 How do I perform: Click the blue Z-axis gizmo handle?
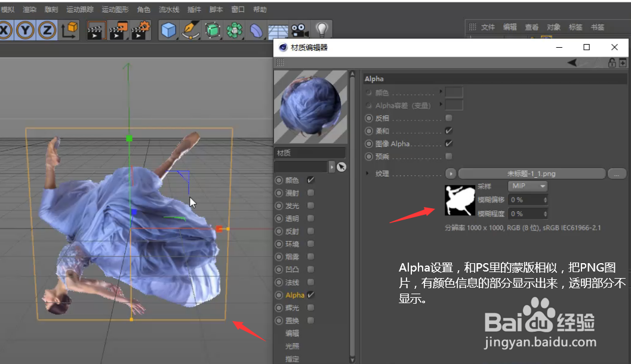pos(134,212)
